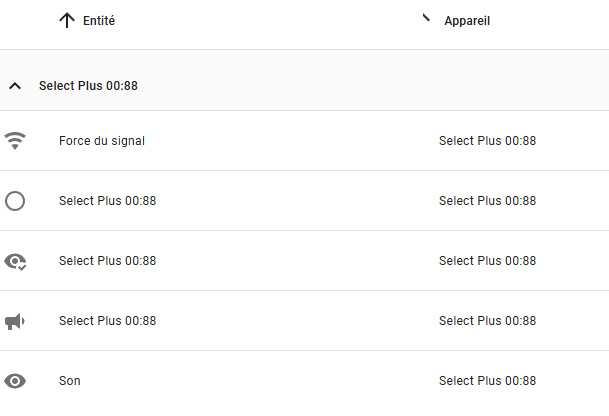
Task: Click the Appareil value in the circle icon row
Action: (x=487, y=201)
